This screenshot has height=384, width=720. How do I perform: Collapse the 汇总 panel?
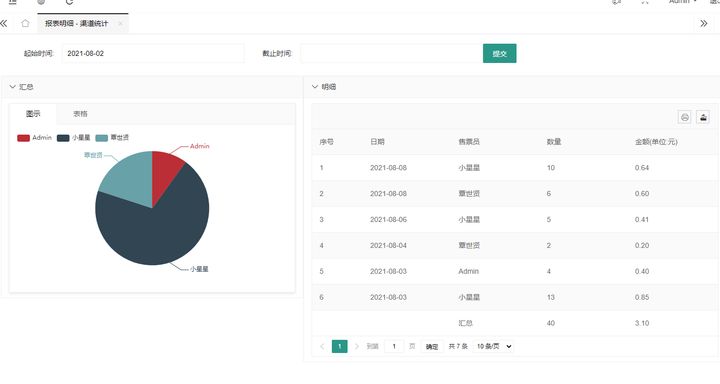(12, 86)
